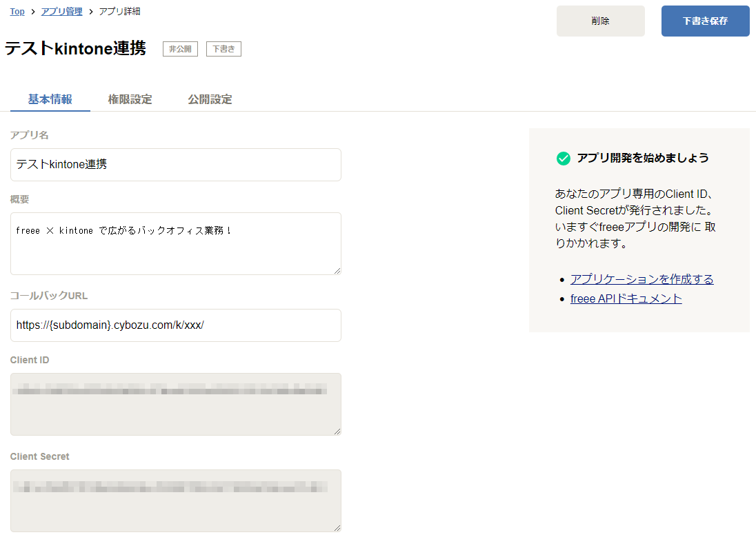Click the Client ID field
Screen dimensions: 756x537
(175, 404)
